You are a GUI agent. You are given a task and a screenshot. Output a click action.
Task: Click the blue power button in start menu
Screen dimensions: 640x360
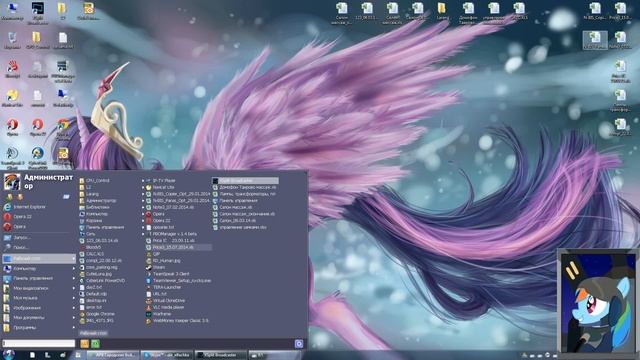pyautogui.click(x=299, y=344)
